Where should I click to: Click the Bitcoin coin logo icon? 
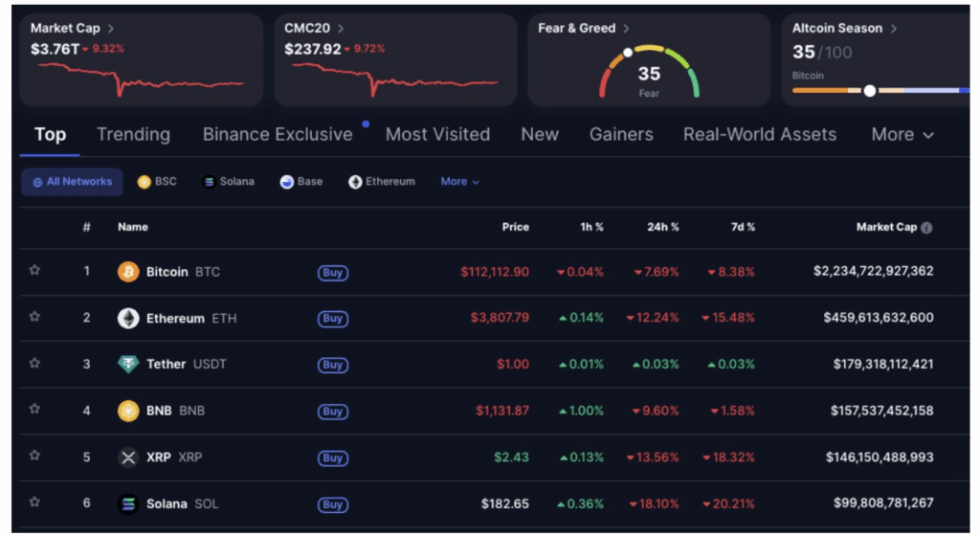pos(128,272)
